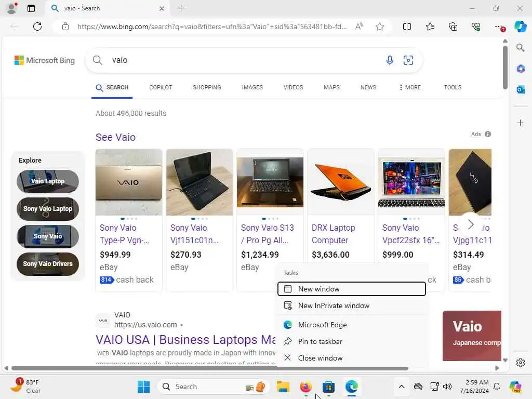Viewport: 532px width, 399px height.
Task: Open File Explorer from the taskbar
Action: (283, 387)
